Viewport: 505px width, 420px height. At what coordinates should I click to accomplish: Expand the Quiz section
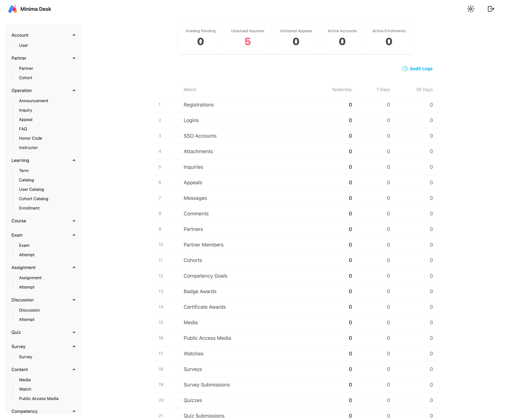tap(74, 332)
